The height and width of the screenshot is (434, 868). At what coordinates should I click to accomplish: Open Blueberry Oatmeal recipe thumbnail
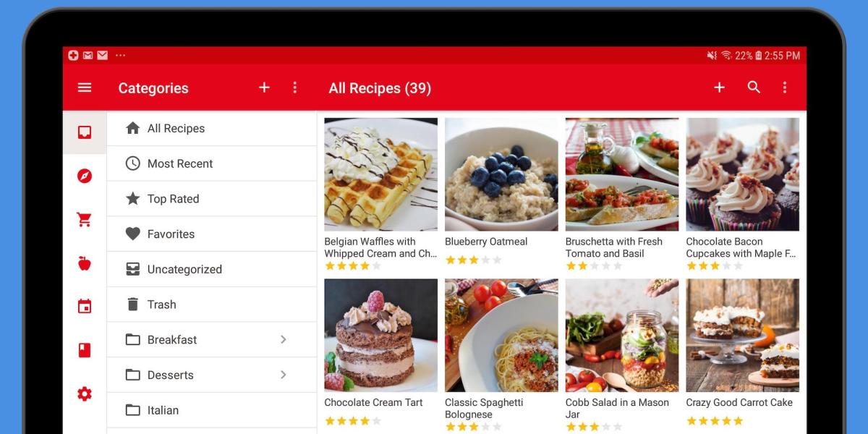click(501, 174)
